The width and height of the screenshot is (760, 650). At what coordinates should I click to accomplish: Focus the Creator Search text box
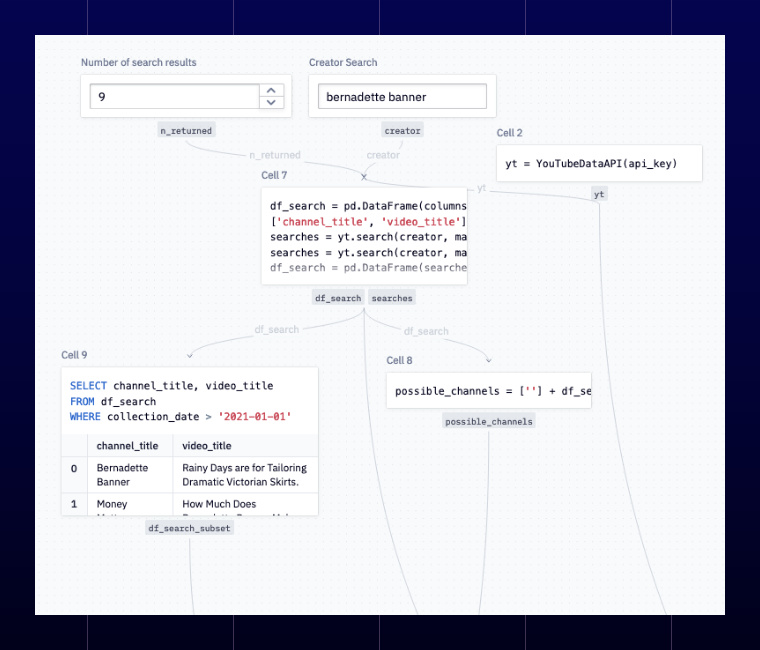point(402,96)
